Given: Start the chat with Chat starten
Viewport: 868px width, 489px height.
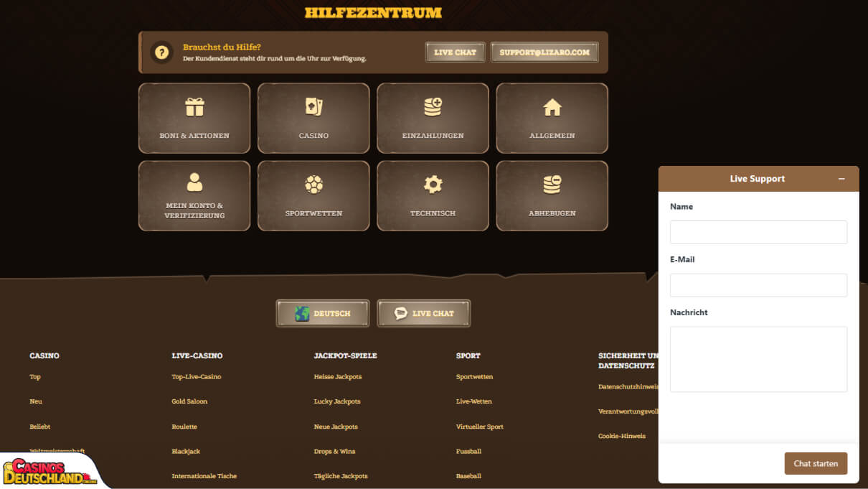Looking at the screenshot, I should [816, 464].
